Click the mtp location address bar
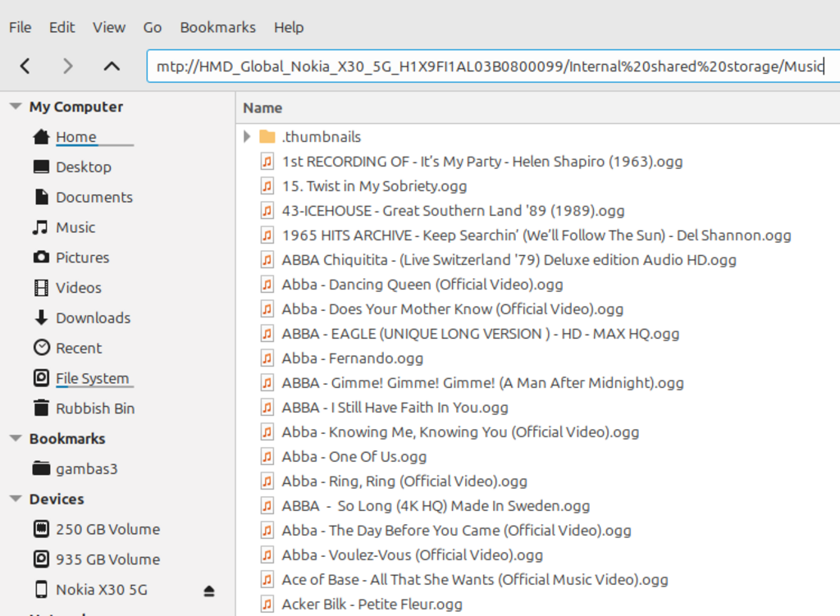Screen dimensions: 840x616 (x=493, y=66)
